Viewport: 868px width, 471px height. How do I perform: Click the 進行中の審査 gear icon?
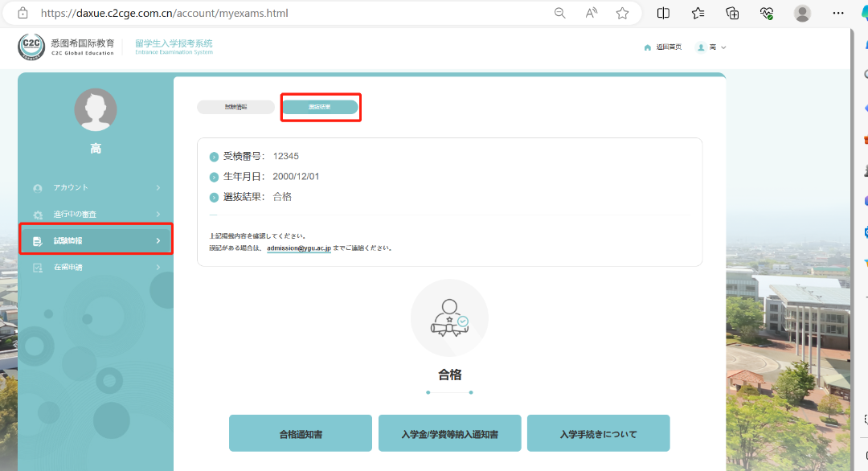[38, 215]
